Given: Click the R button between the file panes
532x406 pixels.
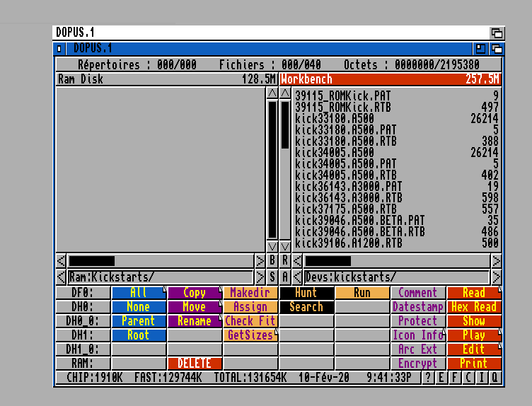Looking at the screenshot, I should (x=285, y=260).
